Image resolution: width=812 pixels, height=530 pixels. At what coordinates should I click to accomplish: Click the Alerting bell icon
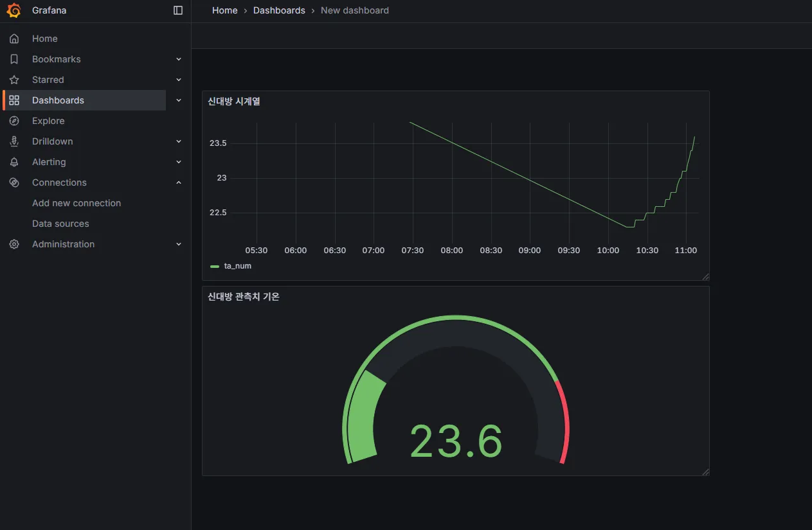(x=14, y=162)
